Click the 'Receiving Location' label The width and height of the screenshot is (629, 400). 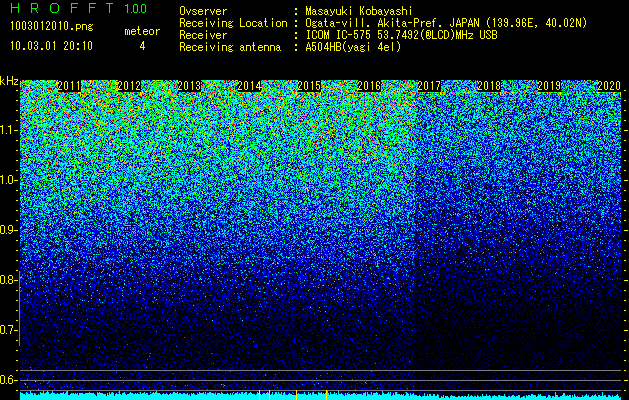(x=233, y=23)
